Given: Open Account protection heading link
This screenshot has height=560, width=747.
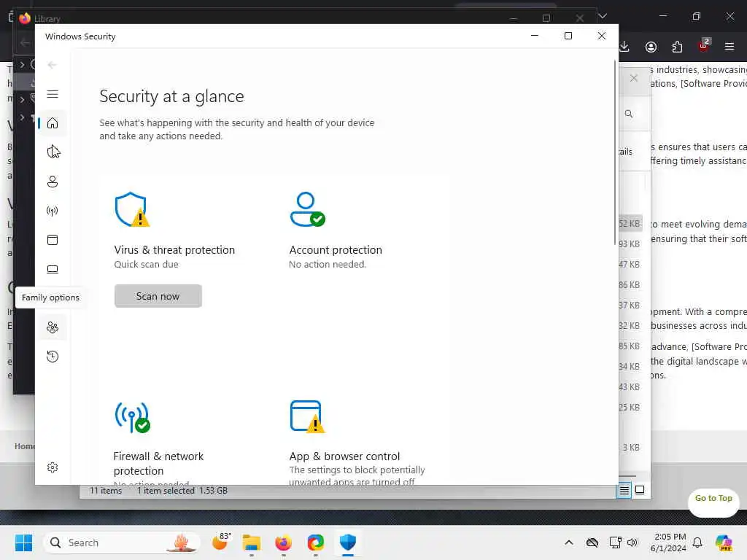Looking at the screenshot, I should [x=336, y=250].
